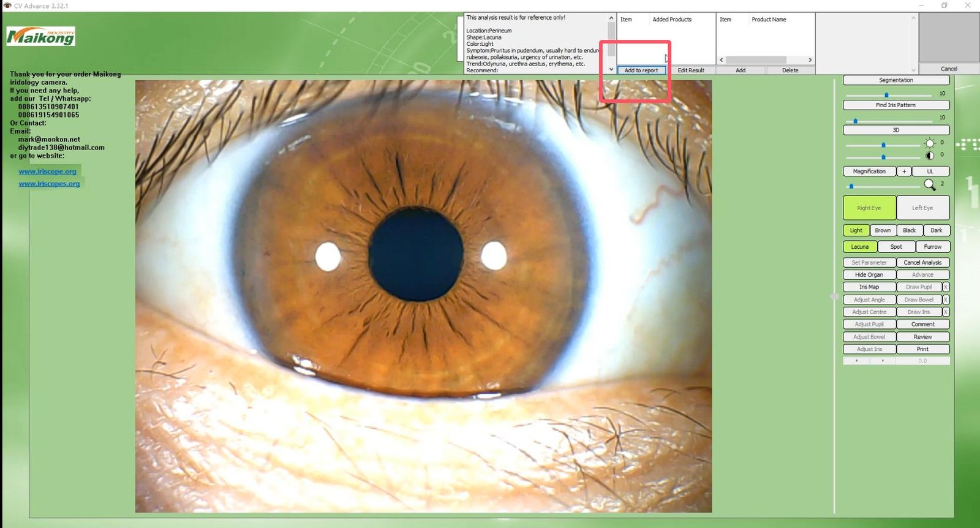Viewport: 980px width, 528px height.
Task: Select the Right Eye toggle
Action: point(869,208)
